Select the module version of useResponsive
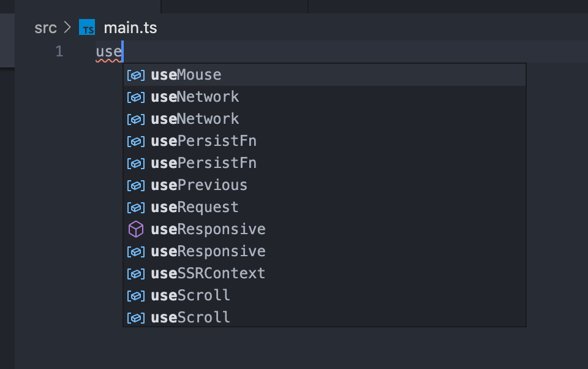Screen dimensions: 588x369 (208, 251)
